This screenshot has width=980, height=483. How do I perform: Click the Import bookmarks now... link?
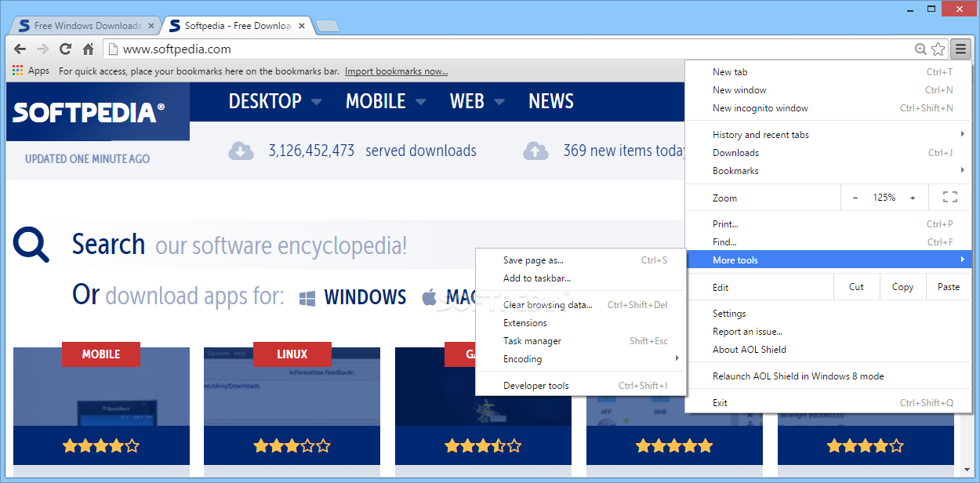[x=396, y=71]
